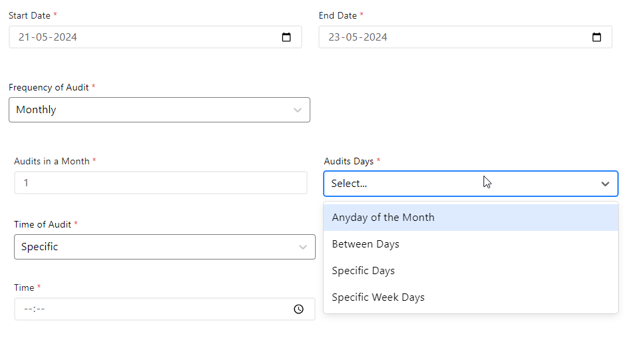644x346 pixels.
Task: Focus the Audits in a Month field
Action: (x=160, y=182)
